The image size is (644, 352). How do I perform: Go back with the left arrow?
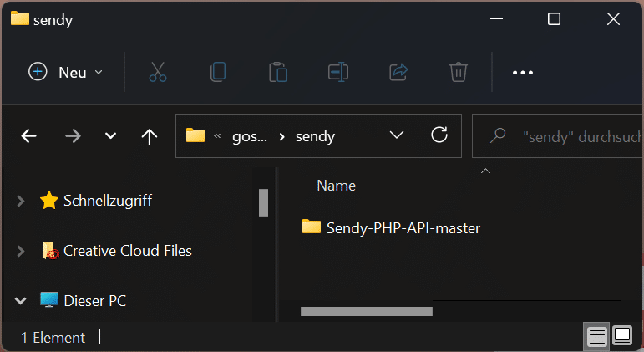[28, 136]
